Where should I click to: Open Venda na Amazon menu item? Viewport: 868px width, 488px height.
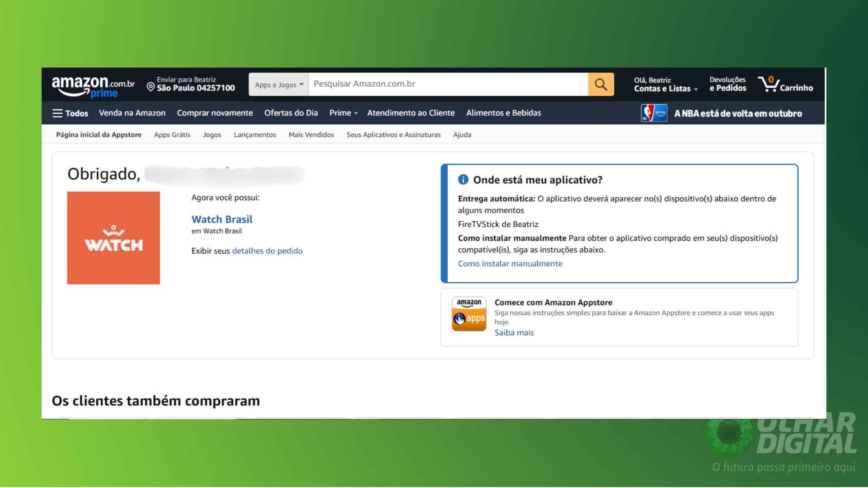pos(132,113)
